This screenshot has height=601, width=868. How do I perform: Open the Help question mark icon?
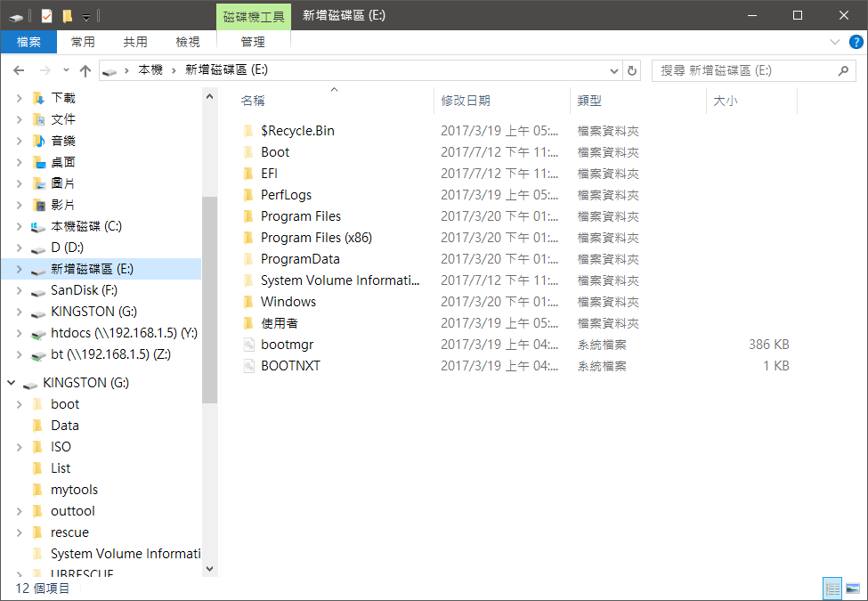point(854,42)
